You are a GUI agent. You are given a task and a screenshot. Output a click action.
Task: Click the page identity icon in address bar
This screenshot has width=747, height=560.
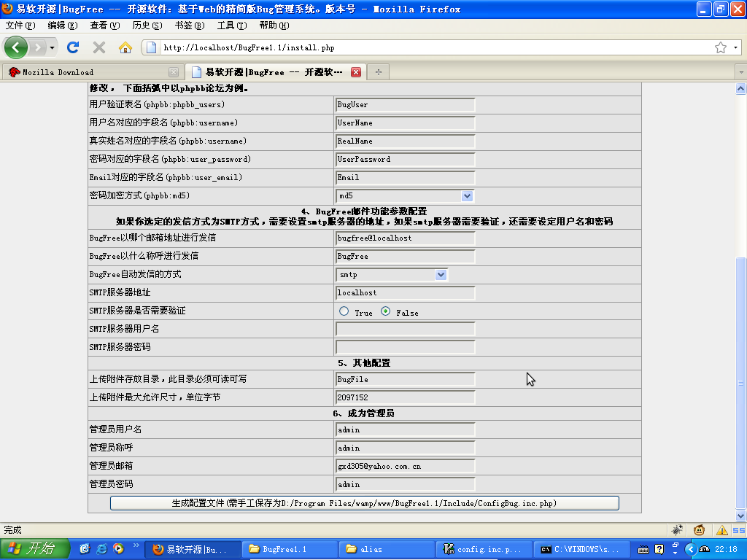point(152,47)
